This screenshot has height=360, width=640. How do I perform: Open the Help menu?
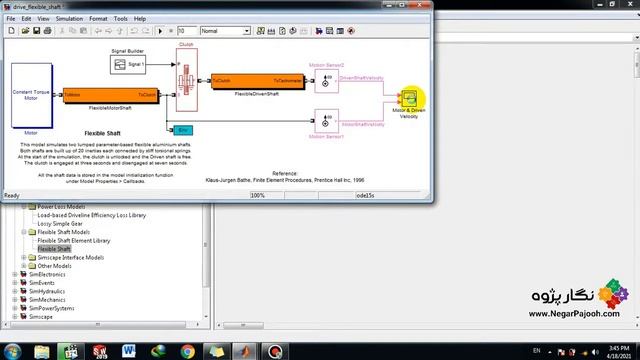coord(140,19)
